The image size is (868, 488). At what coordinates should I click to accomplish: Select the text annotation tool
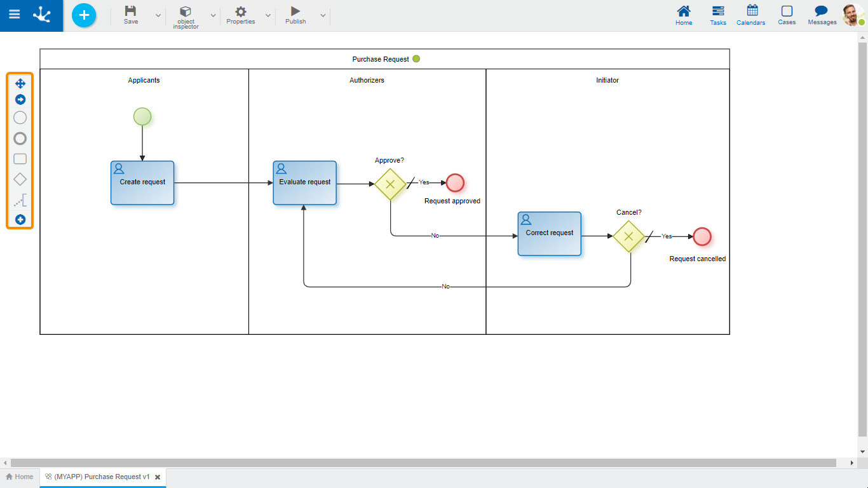(20, 201)
